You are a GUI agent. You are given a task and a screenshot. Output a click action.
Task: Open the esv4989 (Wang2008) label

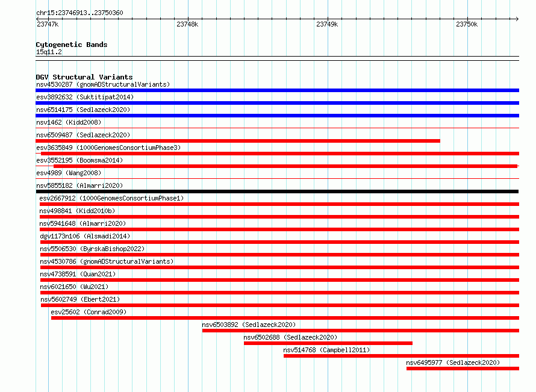(69, 173)
